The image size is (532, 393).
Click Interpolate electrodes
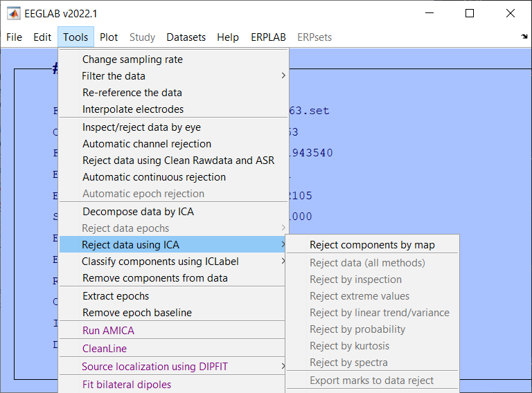(133, 109)
